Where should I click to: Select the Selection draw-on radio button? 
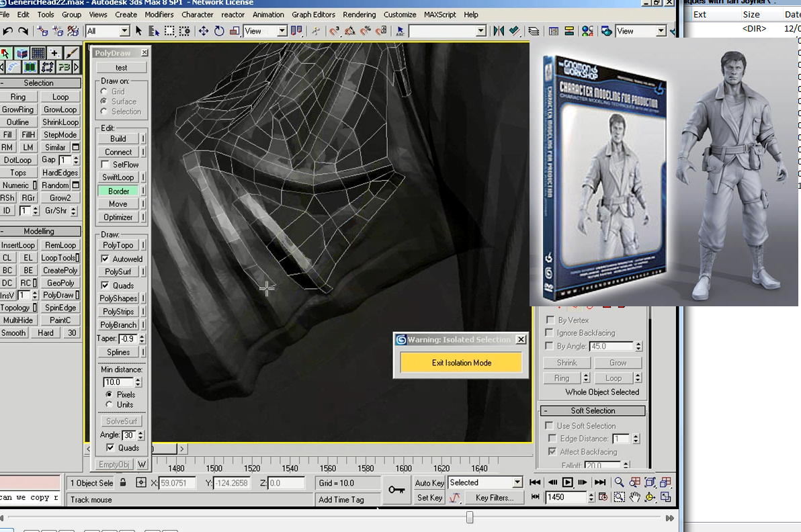click(x=103, y=112)
